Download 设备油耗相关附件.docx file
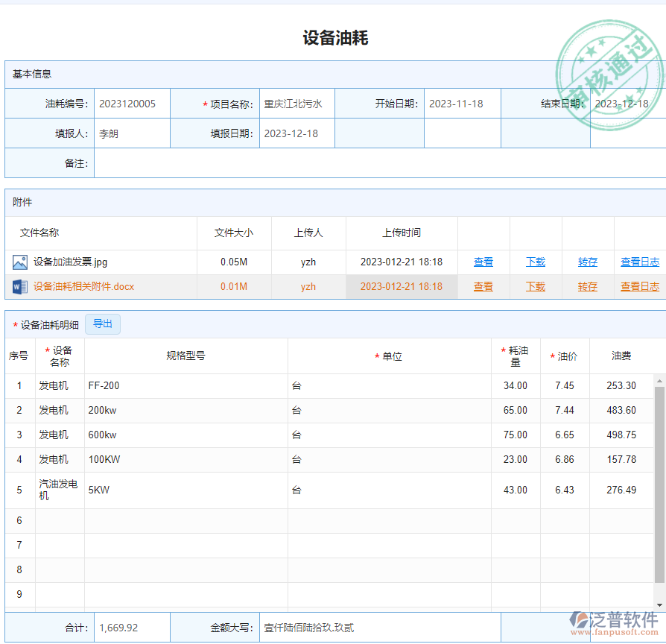The image size is (666, 644). (536, 287)
